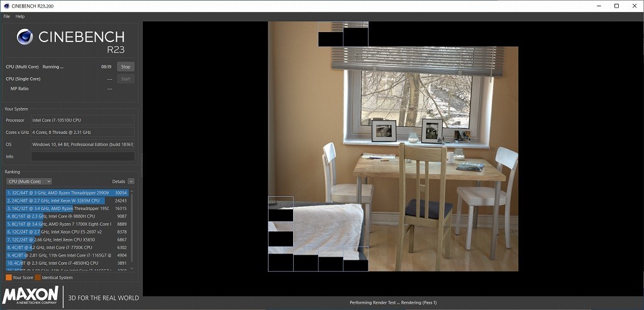Expand the Details chevron in Ranking
The height and width of the screenshot is (310, 644).
[x=131, y=181]
